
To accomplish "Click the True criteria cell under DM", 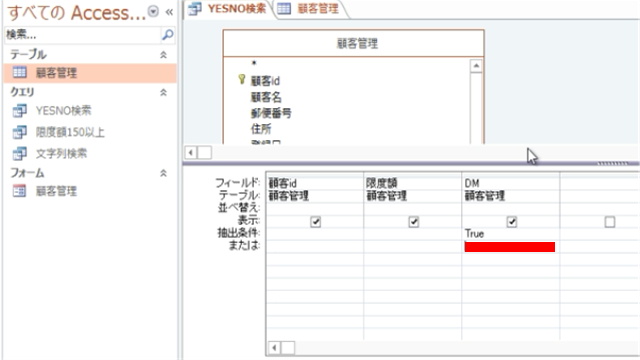I will [511, 234].
